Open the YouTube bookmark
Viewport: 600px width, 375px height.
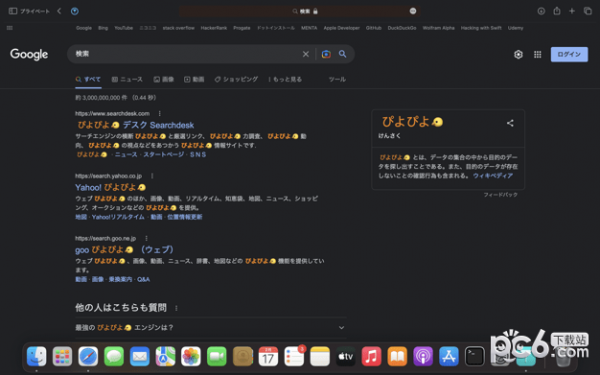(124, 28)
